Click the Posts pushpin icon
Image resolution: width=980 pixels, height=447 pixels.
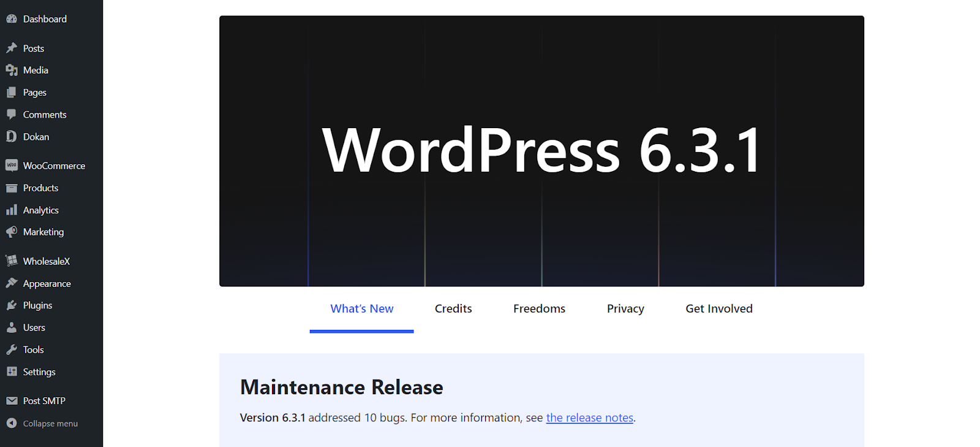coord(12,48)
